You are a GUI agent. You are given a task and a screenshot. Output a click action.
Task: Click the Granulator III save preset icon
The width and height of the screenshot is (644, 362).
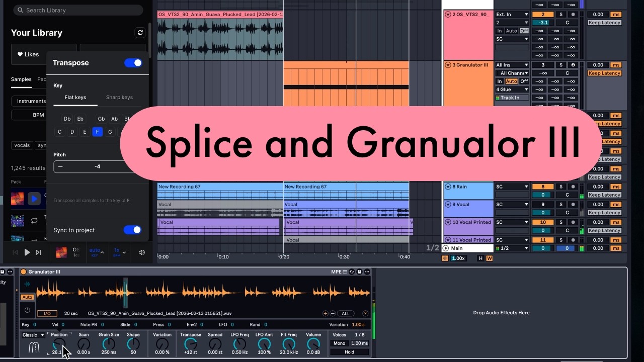click(x=359, y=272)
